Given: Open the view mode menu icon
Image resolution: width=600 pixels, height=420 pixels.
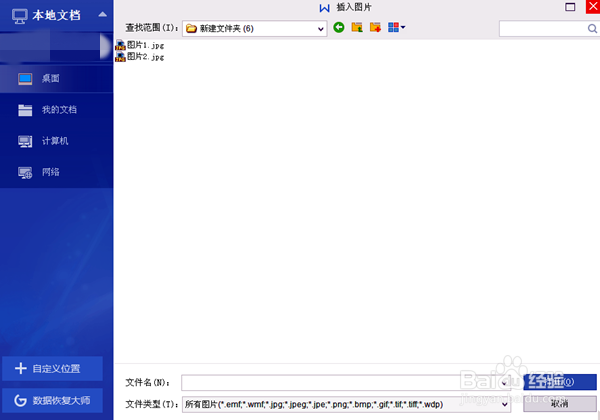Looking at the screenshot, I should pyautogui.click(x=396, y=28).
